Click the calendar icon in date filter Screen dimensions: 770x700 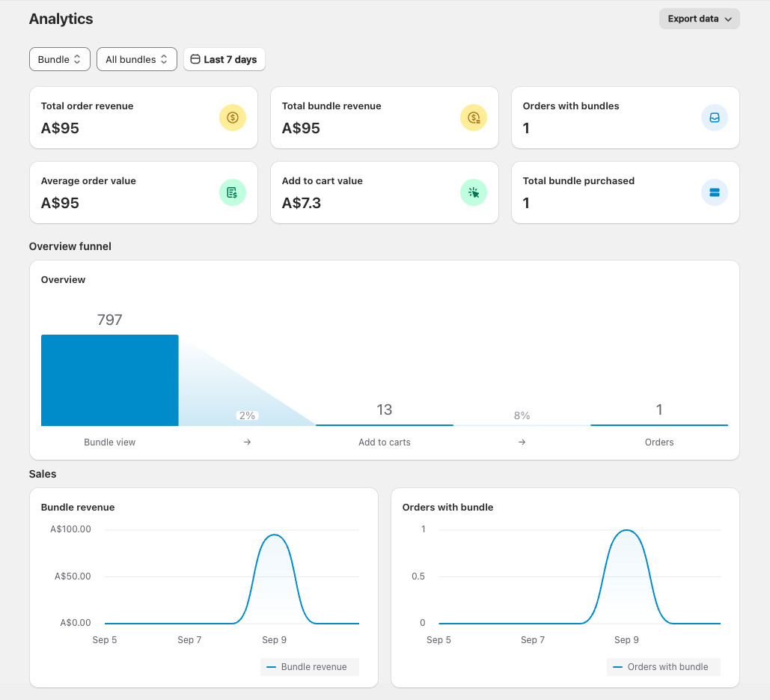pyautogui.click(x=195, y=59)
